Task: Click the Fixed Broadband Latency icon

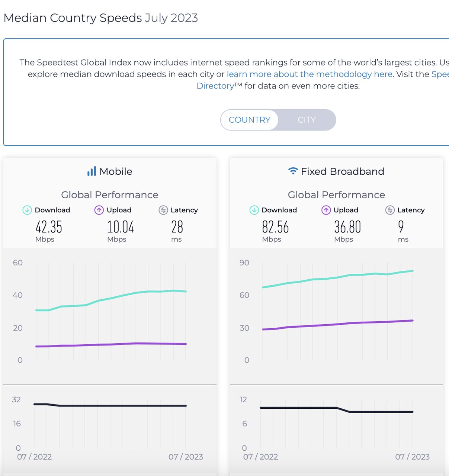Action: click(x=390, y=210)
